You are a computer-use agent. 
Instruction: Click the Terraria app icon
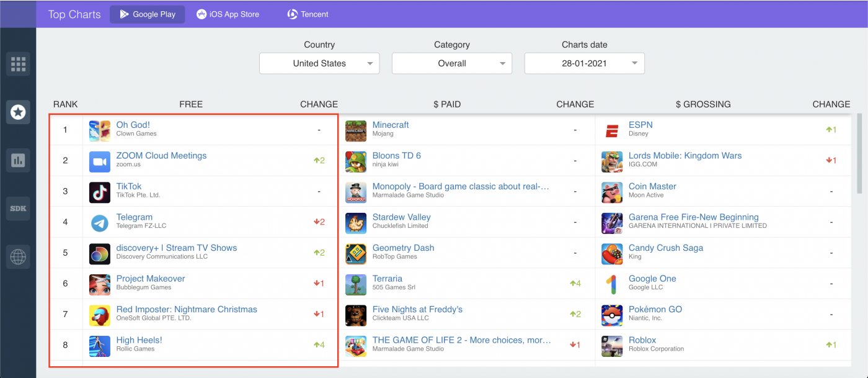click(356, 284)
